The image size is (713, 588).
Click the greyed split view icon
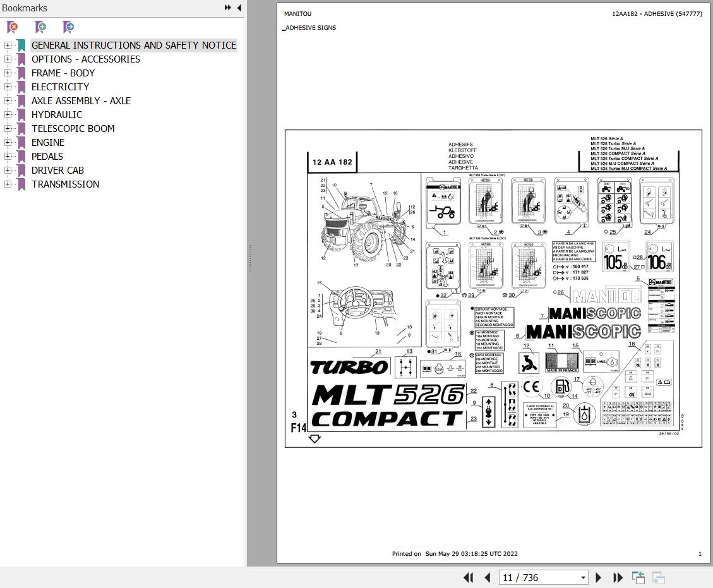click(659, 577)
